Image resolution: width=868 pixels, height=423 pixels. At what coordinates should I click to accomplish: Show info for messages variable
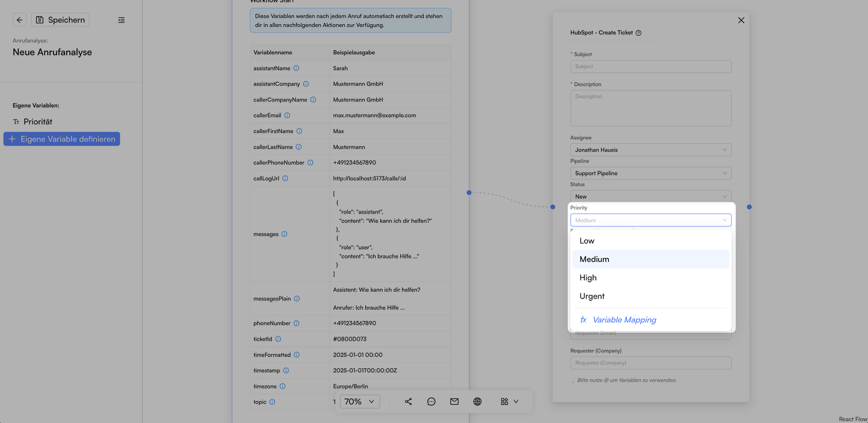(x=284, y=234)
